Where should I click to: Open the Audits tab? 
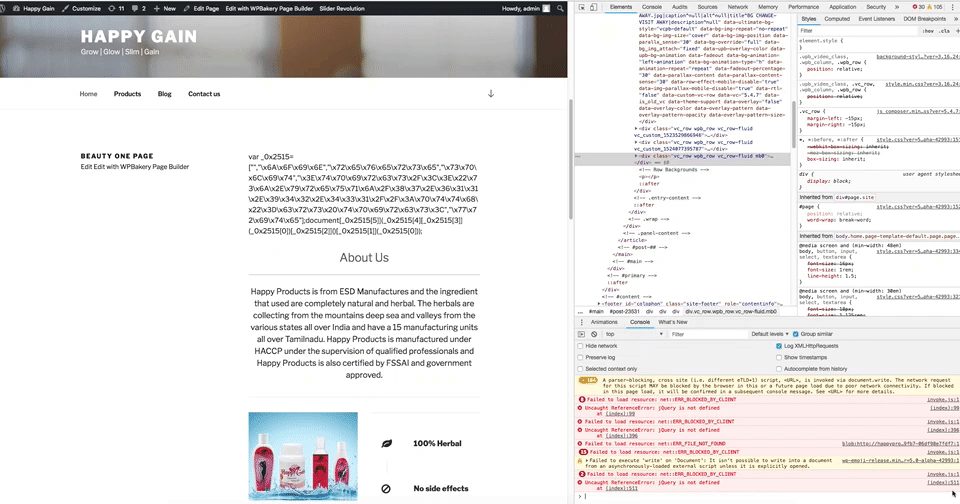680,7
